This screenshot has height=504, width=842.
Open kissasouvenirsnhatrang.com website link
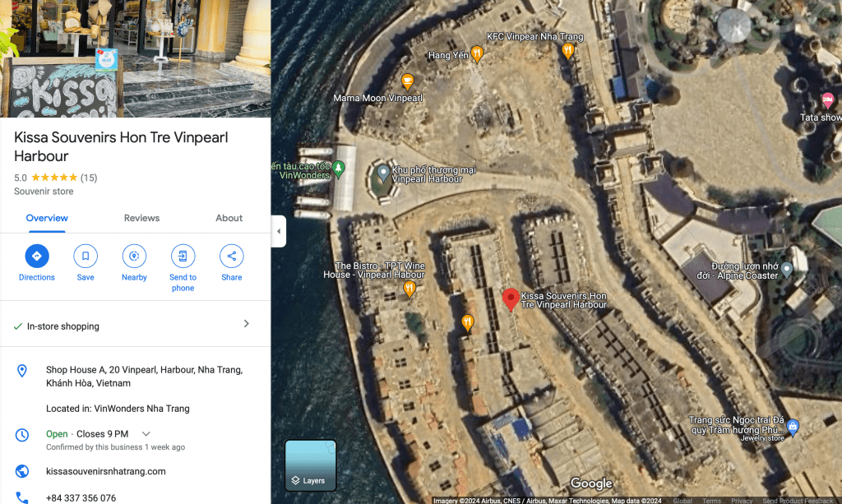pyautogui.click(x=105, y=471)
